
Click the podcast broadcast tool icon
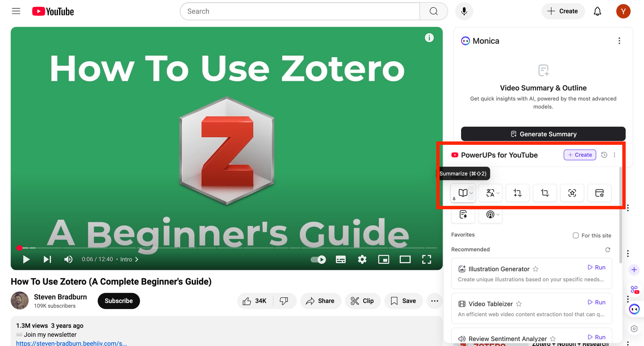pyautogui.click(x=490, y=215)
